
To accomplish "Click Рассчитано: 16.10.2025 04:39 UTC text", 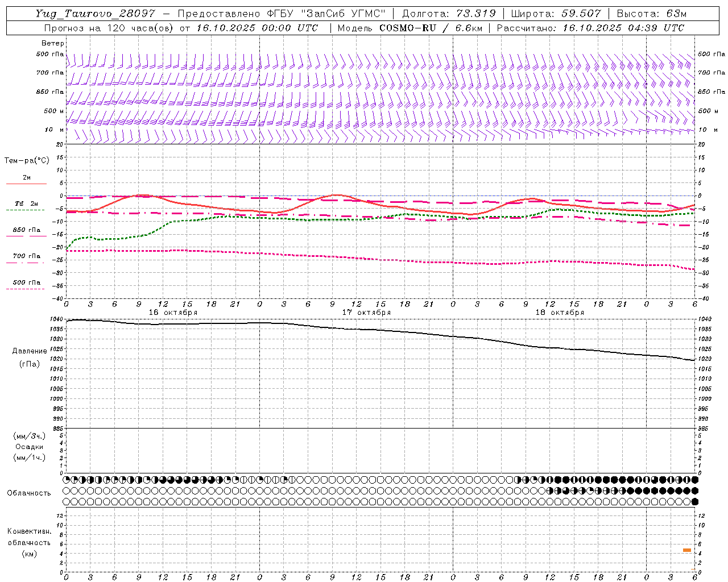I will [590, 28].
